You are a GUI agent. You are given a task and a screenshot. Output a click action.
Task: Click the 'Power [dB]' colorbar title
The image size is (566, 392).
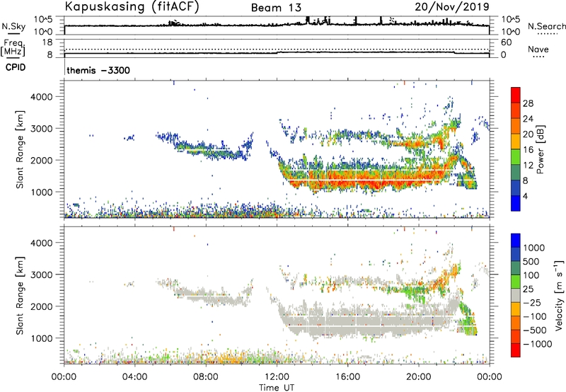coord(540,149)
